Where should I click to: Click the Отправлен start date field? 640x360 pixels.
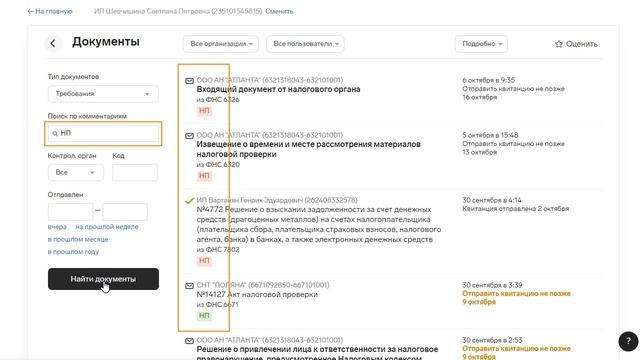tap(71, 211)
